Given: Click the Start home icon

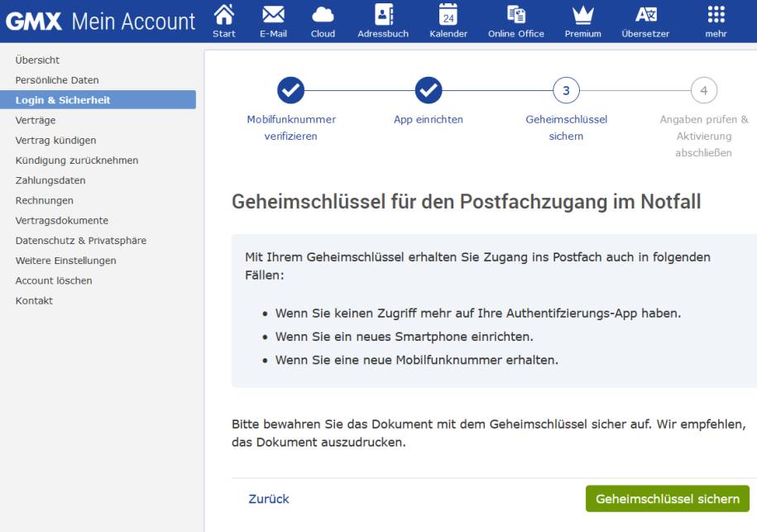Looking at the screenshot, I should coord(223,21).
